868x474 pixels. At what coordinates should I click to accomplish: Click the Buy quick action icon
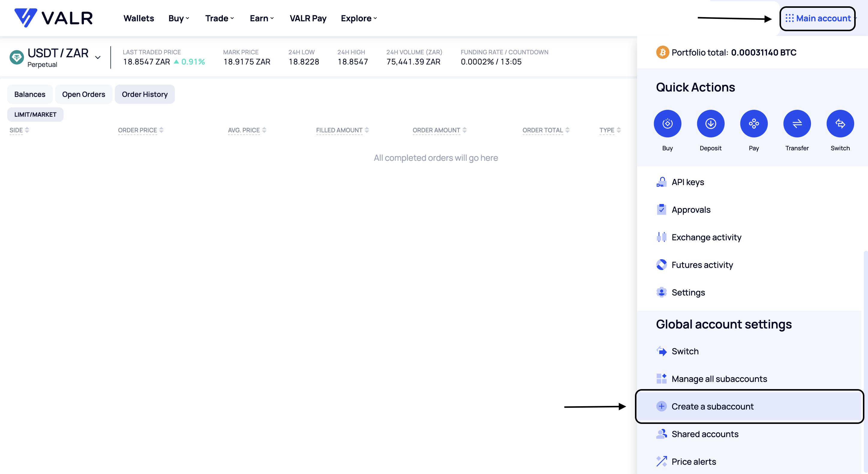667,123
